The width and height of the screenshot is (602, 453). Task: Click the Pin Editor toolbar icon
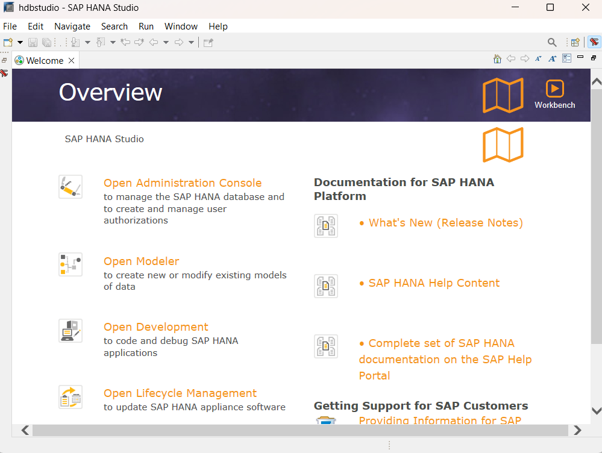tap(208, 42)
